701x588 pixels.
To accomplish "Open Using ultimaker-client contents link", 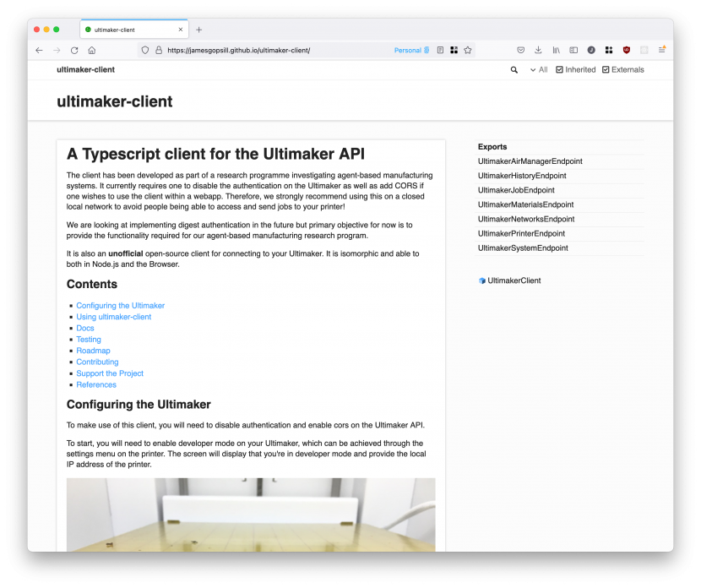I will point(113,317).
